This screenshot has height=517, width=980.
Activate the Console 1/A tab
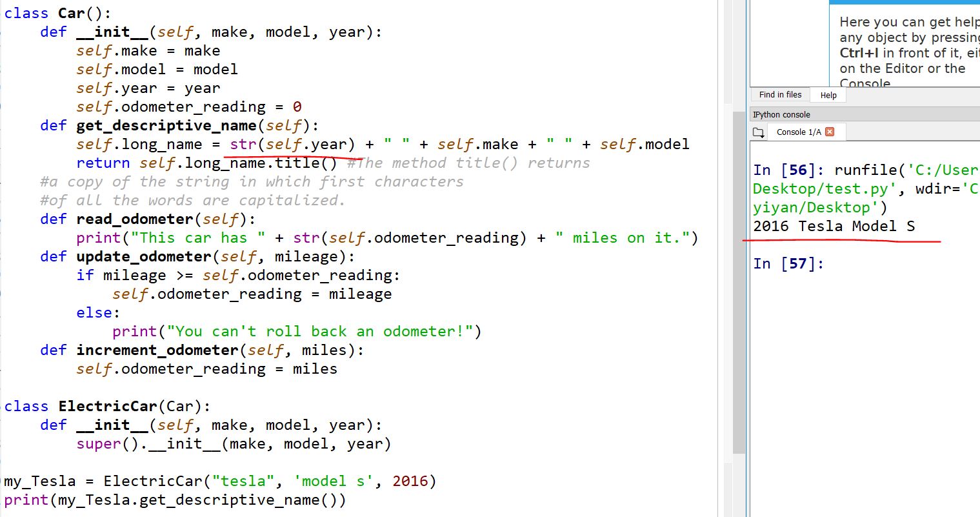tap(798, 132)
